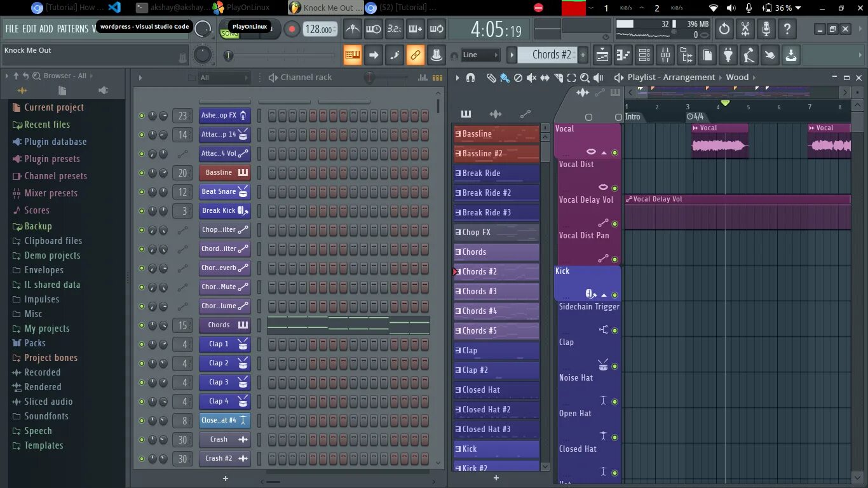
Task: Open the PATTERNS menu
Action: click(72, 29)
